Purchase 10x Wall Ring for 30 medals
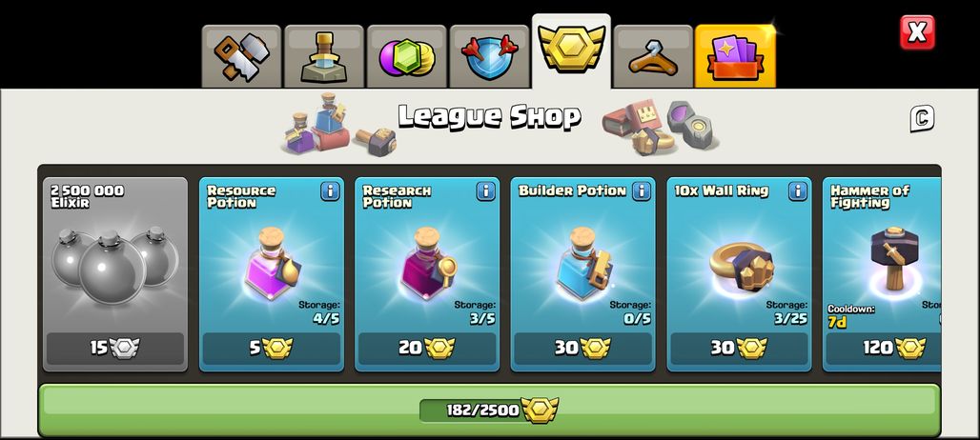Viewport: 980px width, 440px height. click(740, 349)
